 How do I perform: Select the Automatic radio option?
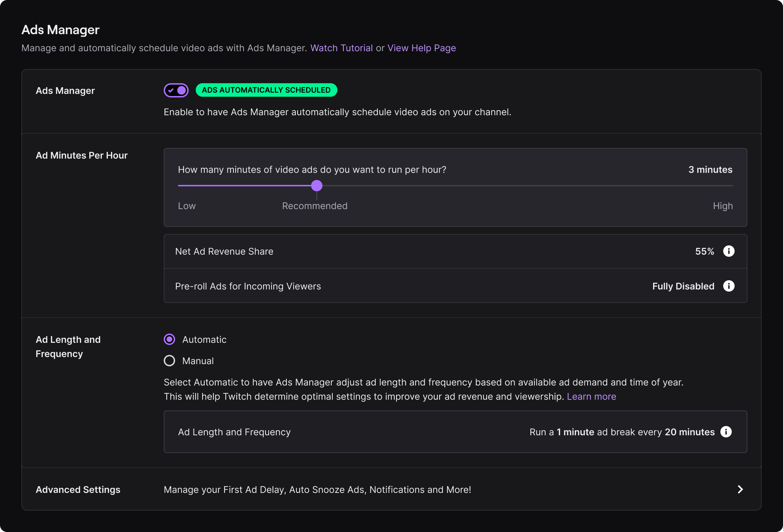[169, 339]
